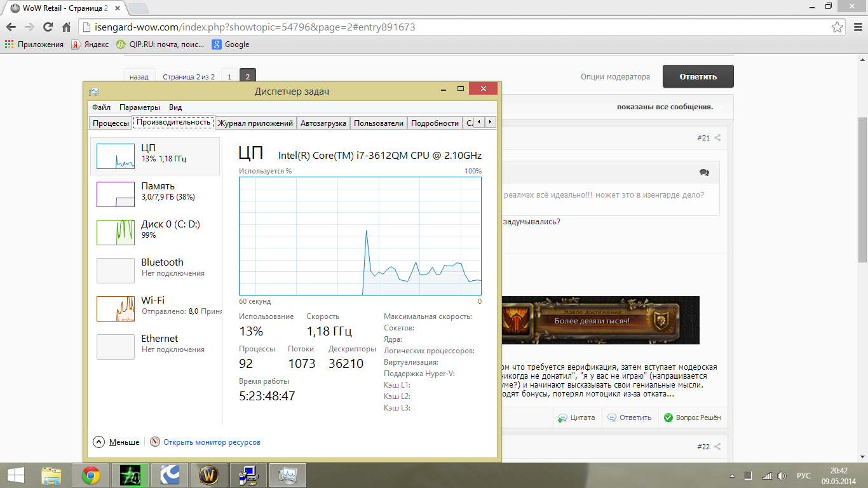
Task: Click the dark Ответить reply button
Action: (x=698, y=76)
